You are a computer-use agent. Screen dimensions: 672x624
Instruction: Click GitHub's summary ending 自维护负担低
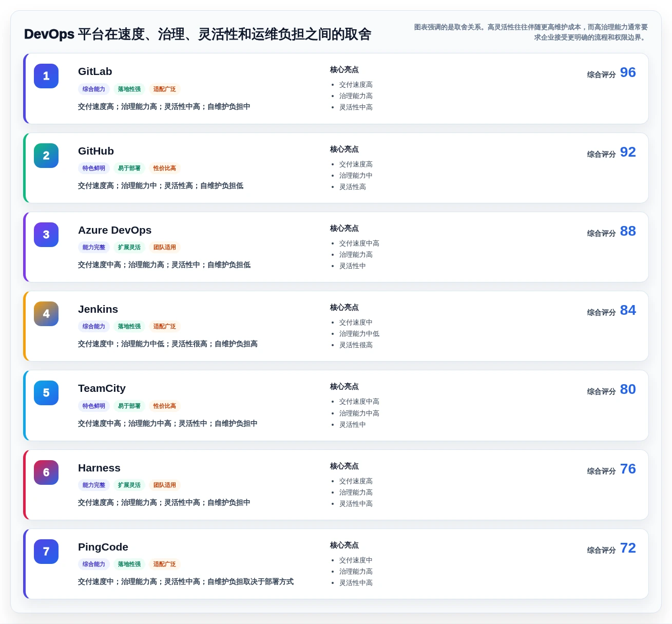[x=161, y=185]
